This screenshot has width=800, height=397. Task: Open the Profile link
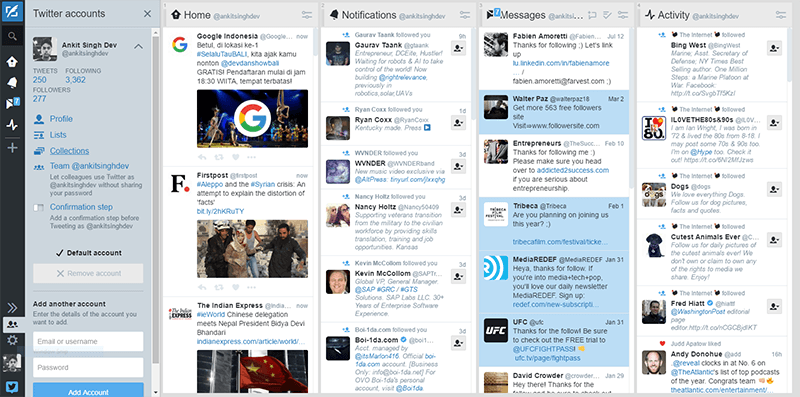(x=61, y=119)
